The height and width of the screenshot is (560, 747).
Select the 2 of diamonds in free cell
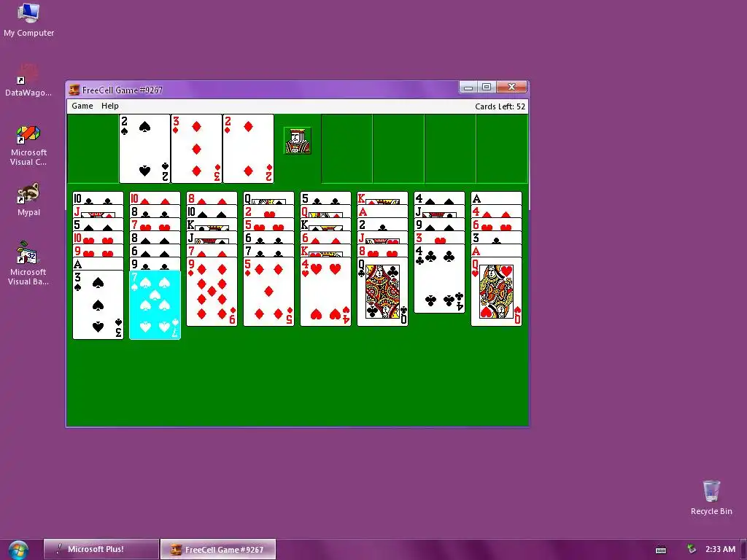pyautogui.click(x=248, y=149)
